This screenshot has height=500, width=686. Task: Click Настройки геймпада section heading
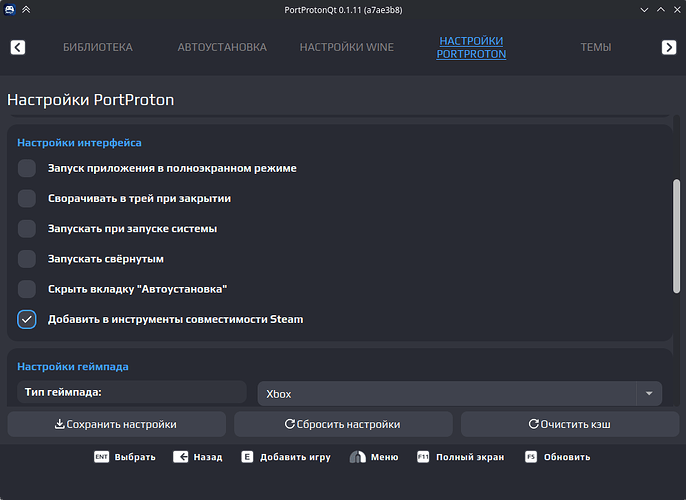73,367
